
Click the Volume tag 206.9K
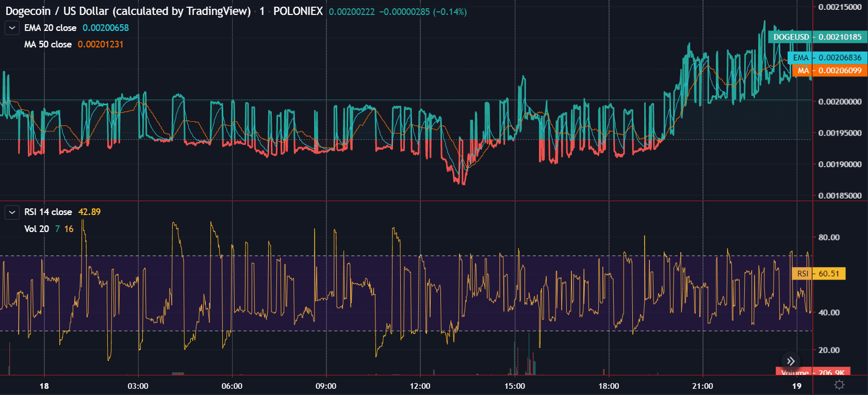[x=813, y=372]
